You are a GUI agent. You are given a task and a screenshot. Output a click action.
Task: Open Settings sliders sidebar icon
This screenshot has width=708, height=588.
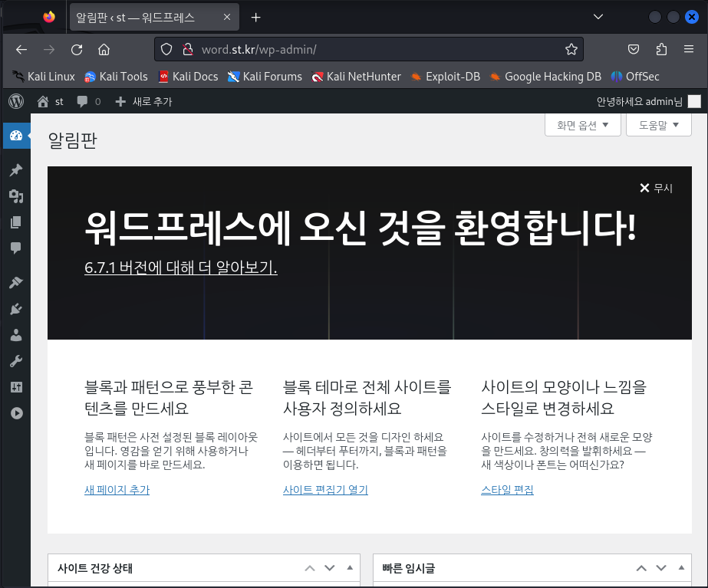(x=16, y=387)
